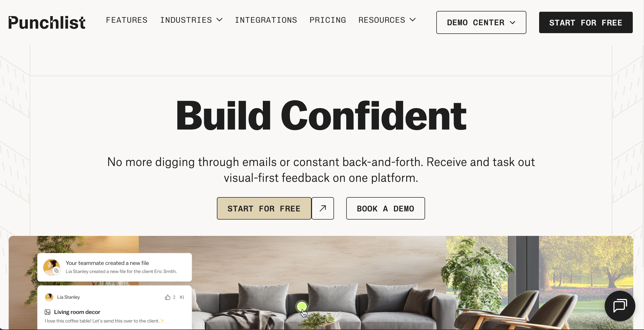Viewport: 644px width, 330px height.
Task: Expand the Resources dropdown chevron
Action: [413, 20]
